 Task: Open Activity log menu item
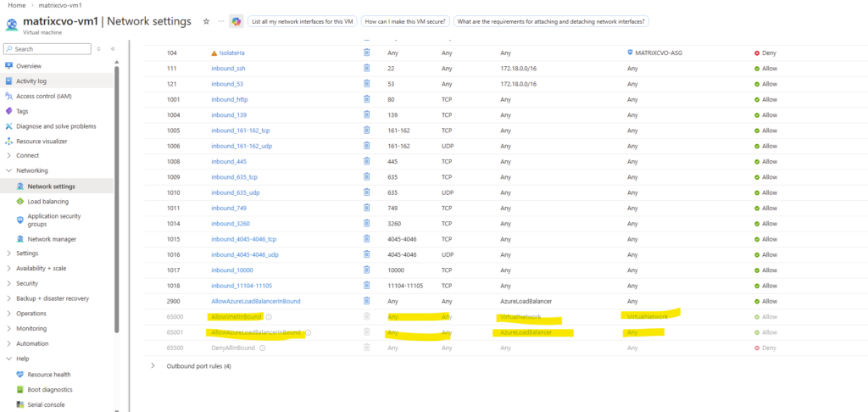(x=31, y=81)
